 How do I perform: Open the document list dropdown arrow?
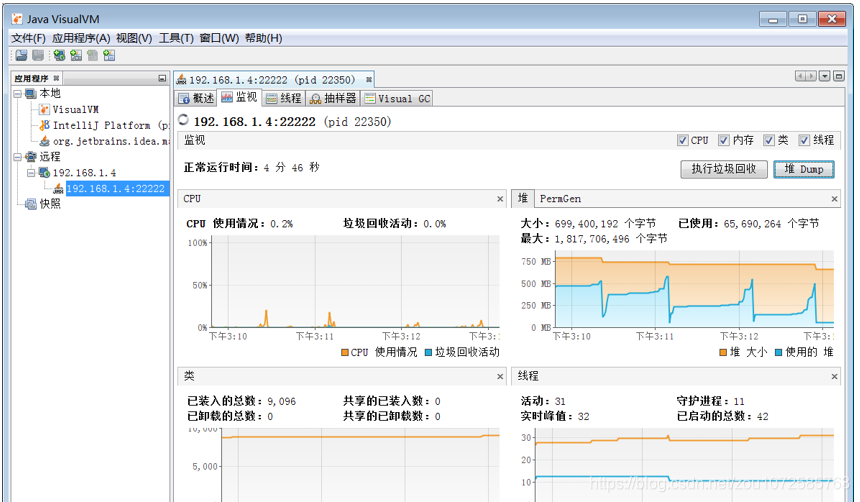(x=824, y=76)
